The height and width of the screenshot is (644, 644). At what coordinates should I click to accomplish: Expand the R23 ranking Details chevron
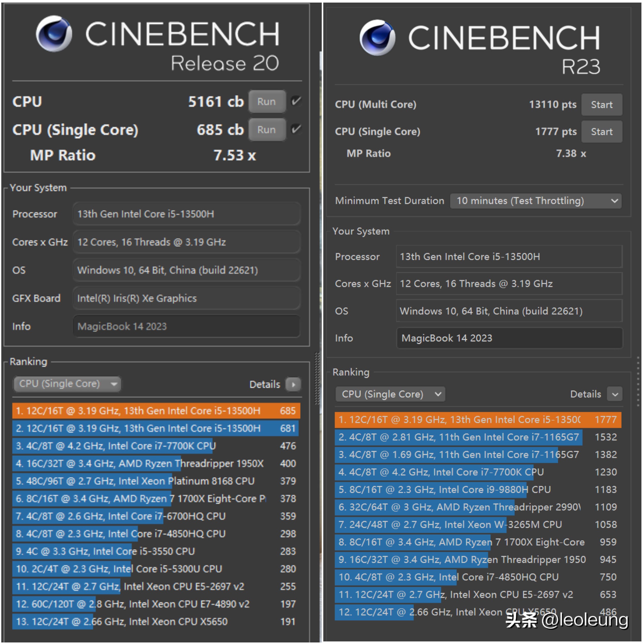615,394
